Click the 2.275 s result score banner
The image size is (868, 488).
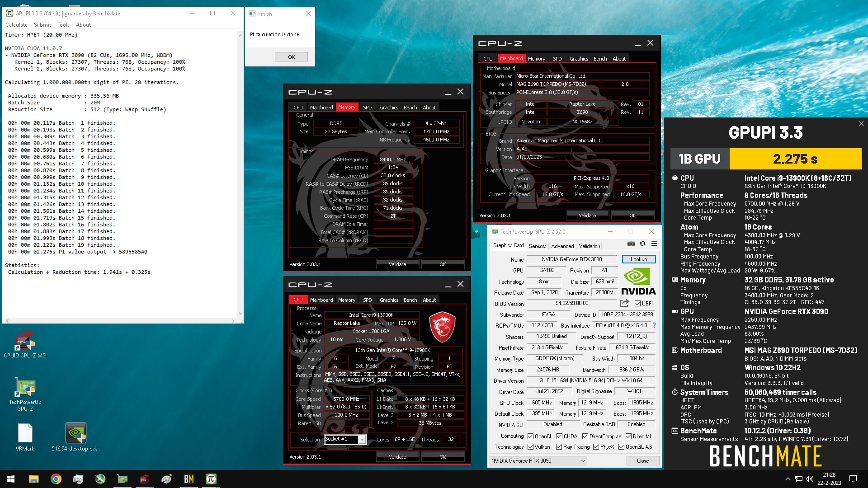[795, 159]
